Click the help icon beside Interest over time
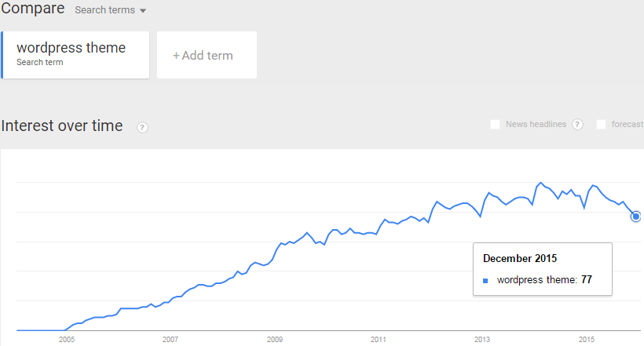Screen dimensions: 644x346 point(142,127)
